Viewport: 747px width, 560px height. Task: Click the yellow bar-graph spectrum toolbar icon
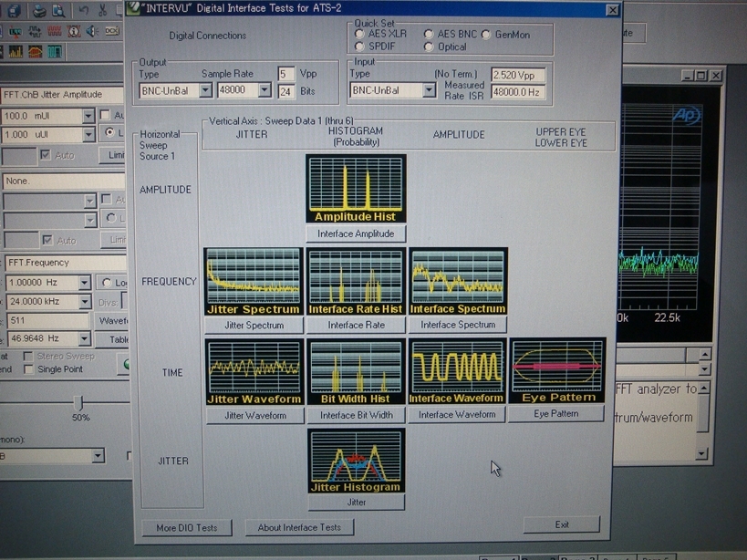click(x=16, y=51)
